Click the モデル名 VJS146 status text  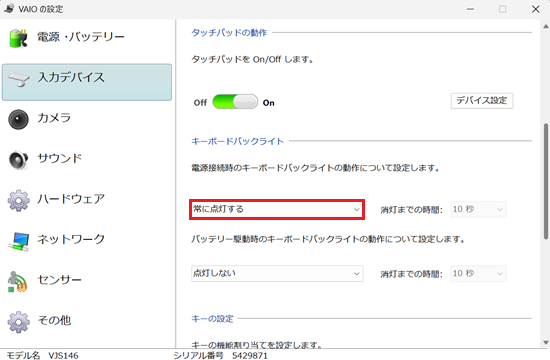tap(42, 355)
